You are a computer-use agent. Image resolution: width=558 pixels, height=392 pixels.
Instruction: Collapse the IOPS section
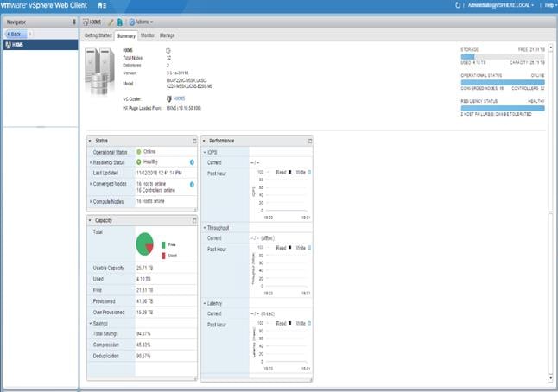(x=205, y=153)
